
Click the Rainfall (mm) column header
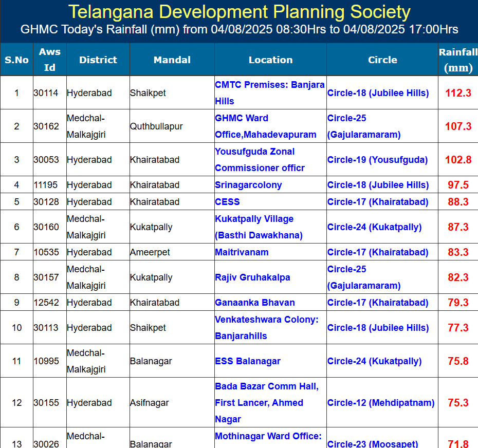coord(458,60)
